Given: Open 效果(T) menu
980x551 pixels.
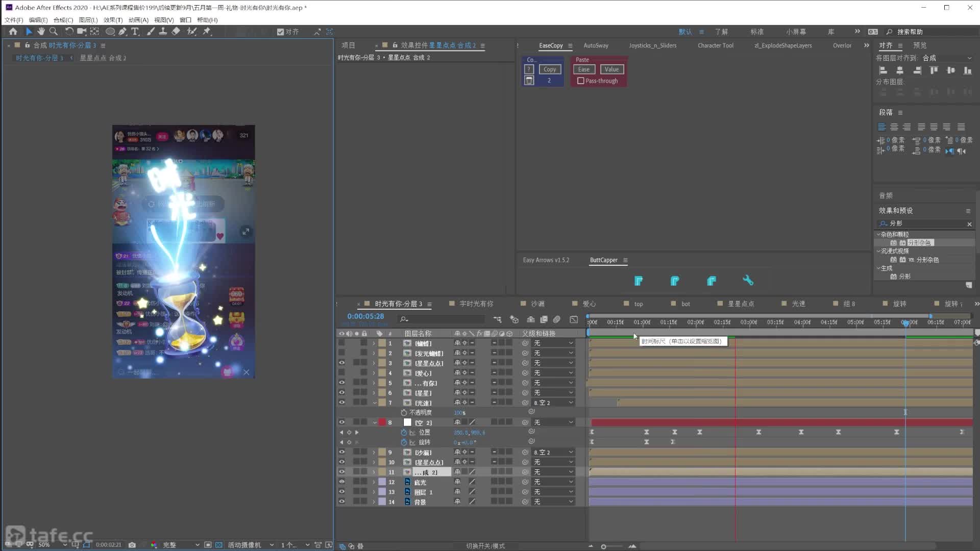Looking at the screenshot, I should point(113,20).
